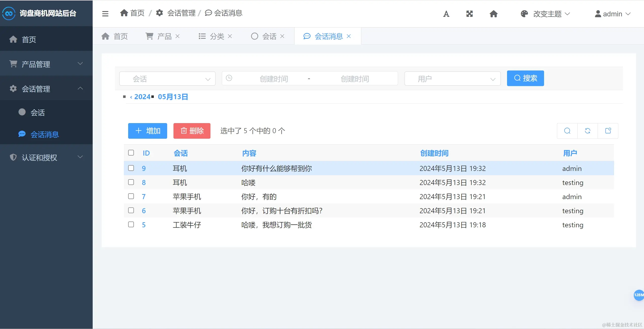Click the 128M memory badge
Image resolution: width=644 pixels, height=329 pixels.
point(638,295)
